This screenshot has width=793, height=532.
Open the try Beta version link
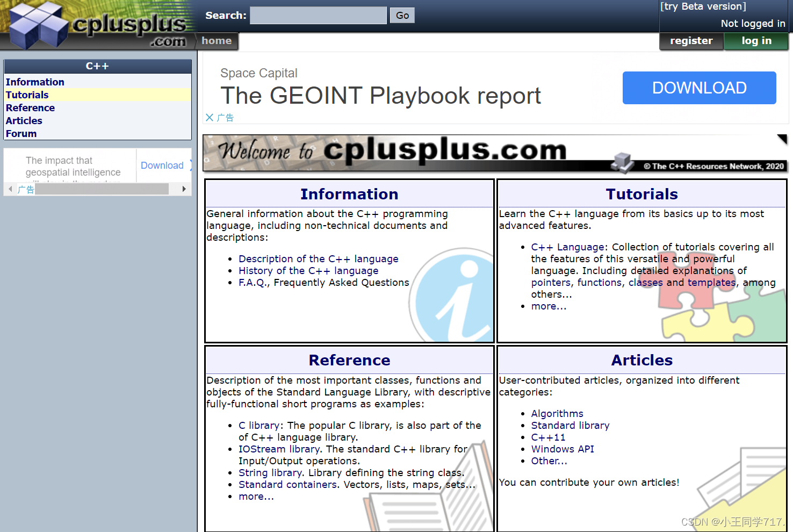[703, 6]
